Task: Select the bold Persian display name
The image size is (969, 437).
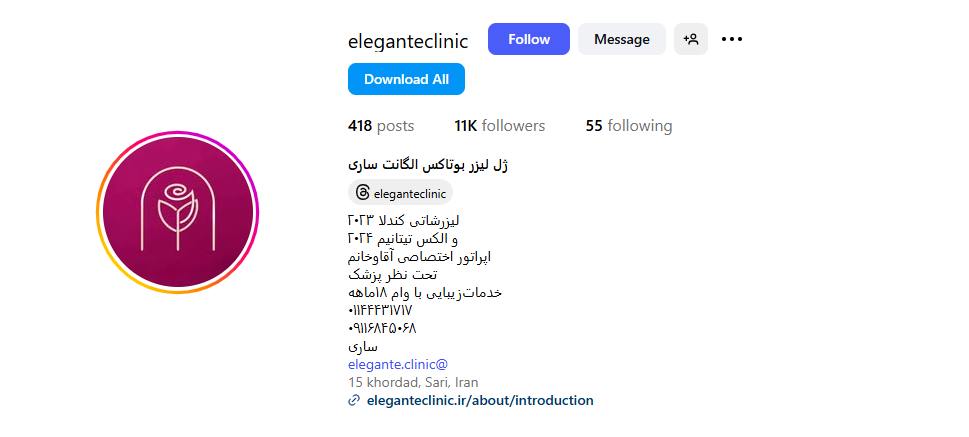Action: click(428, 166)
